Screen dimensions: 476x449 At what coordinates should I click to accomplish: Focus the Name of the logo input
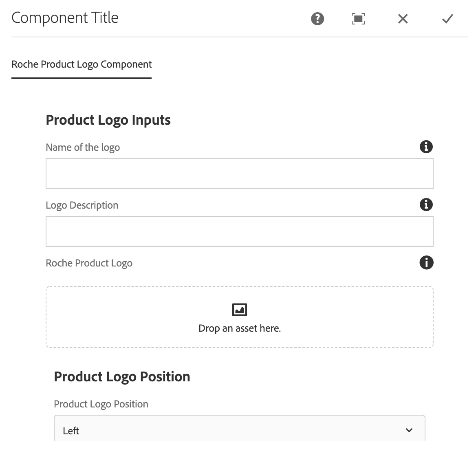click(x=239, y=174)
